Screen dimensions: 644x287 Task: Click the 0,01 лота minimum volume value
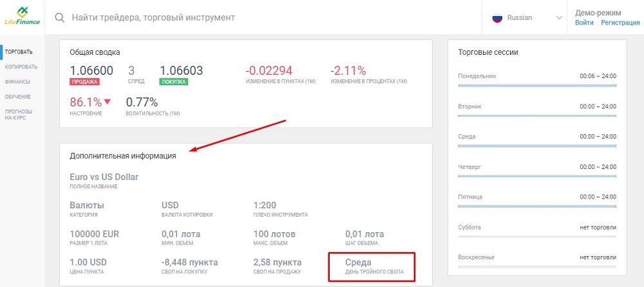(181, 234)
